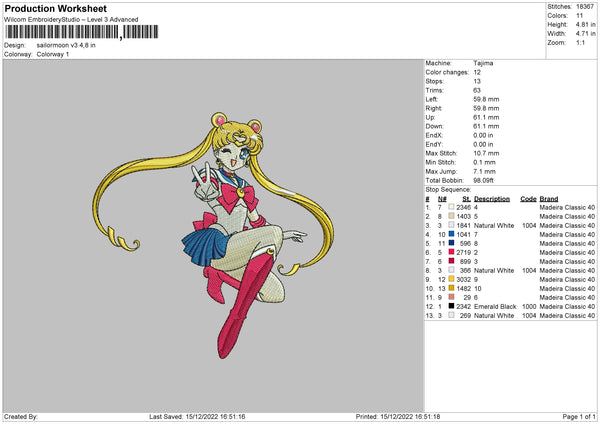Click the Code column header

[x=528, y=197]
